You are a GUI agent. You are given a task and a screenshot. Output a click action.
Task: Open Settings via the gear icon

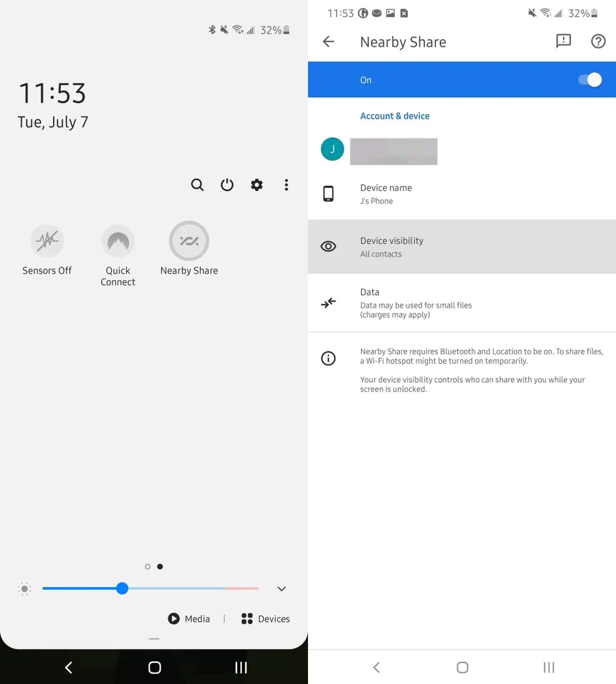coord(256,185)
